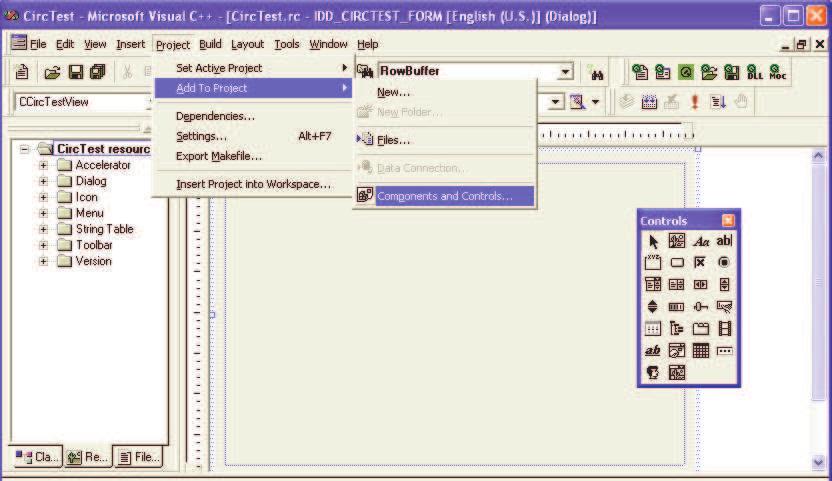Select the Rich Edit (ab) control

pos(653,350)
